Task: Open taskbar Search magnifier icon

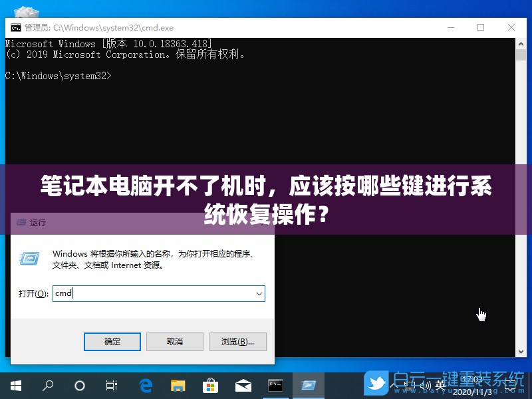Action: (48, 386)
